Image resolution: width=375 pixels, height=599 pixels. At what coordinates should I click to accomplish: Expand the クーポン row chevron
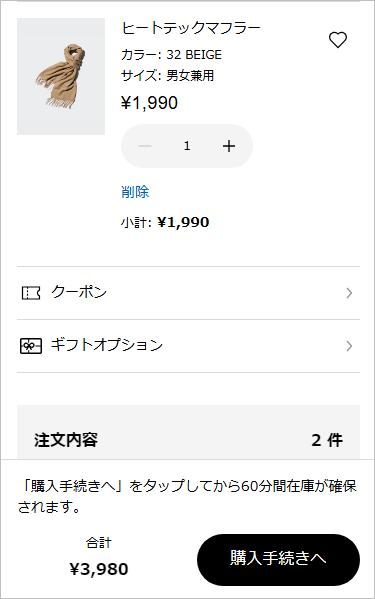pyautogui.click(x=349, y=293)
